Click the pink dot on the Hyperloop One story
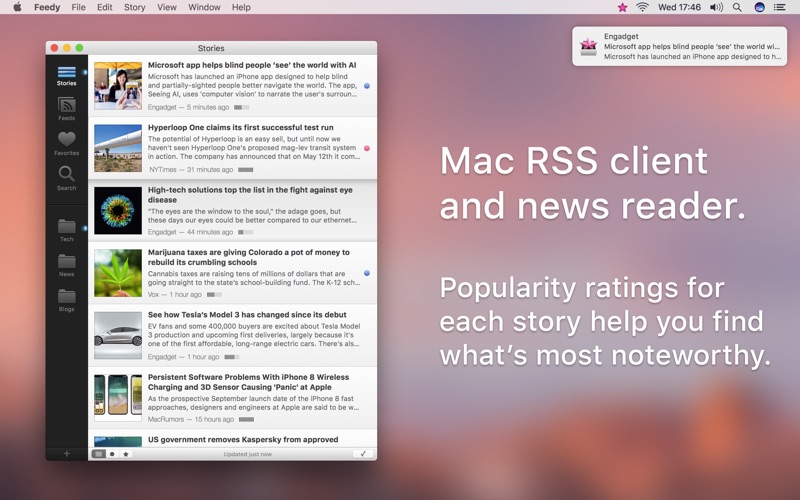 pos(367,148)
